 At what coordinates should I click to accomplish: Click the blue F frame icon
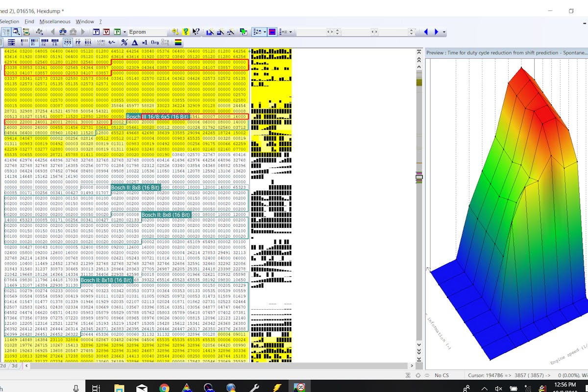click(x=96, y=32)
